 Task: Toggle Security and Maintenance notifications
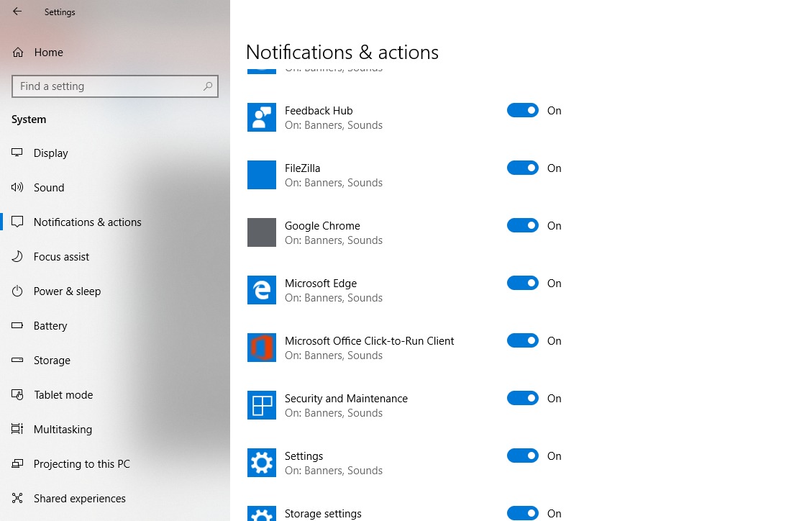(x=523, y=398)
